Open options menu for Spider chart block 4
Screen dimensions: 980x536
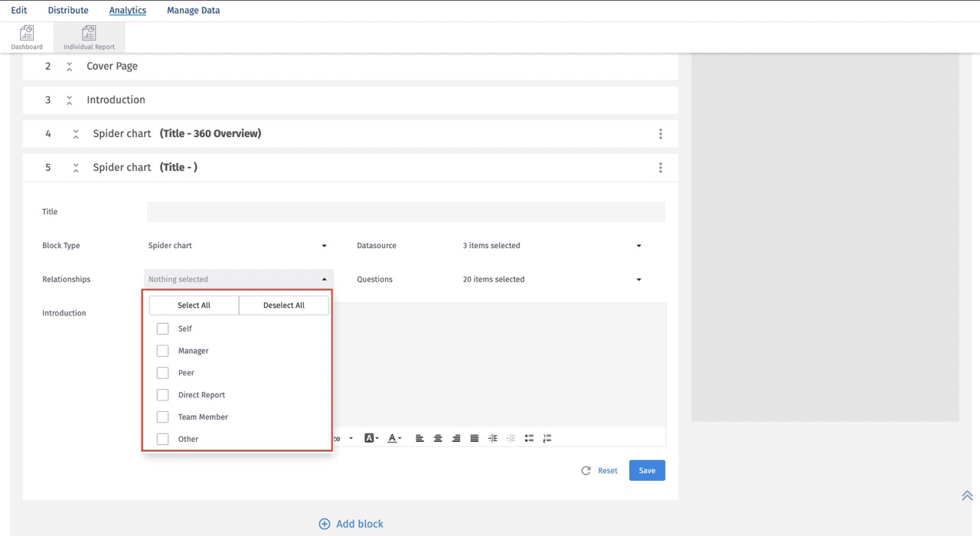(x=660, y=133)
